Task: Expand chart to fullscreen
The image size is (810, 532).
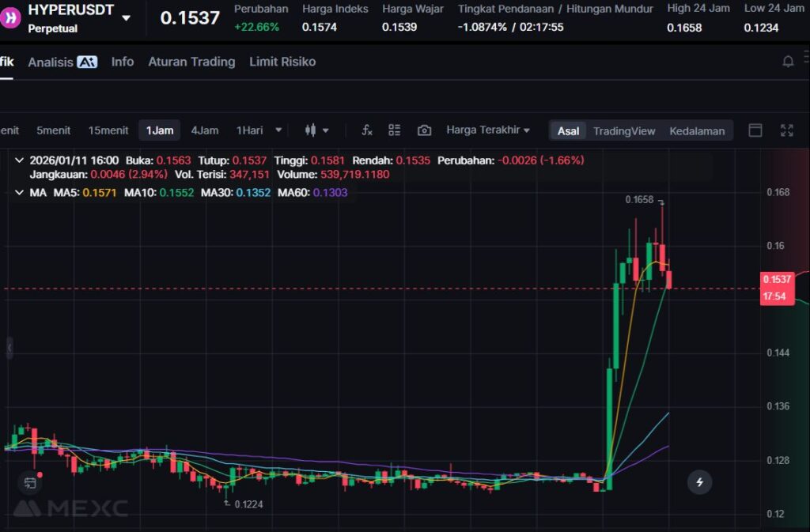Action: [786, 130]
